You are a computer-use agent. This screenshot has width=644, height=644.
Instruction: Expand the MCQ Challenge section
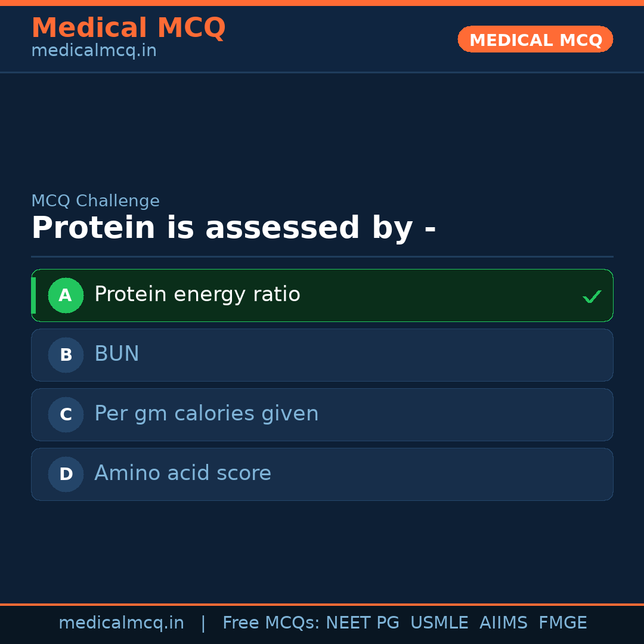click(x=95, y=201)
